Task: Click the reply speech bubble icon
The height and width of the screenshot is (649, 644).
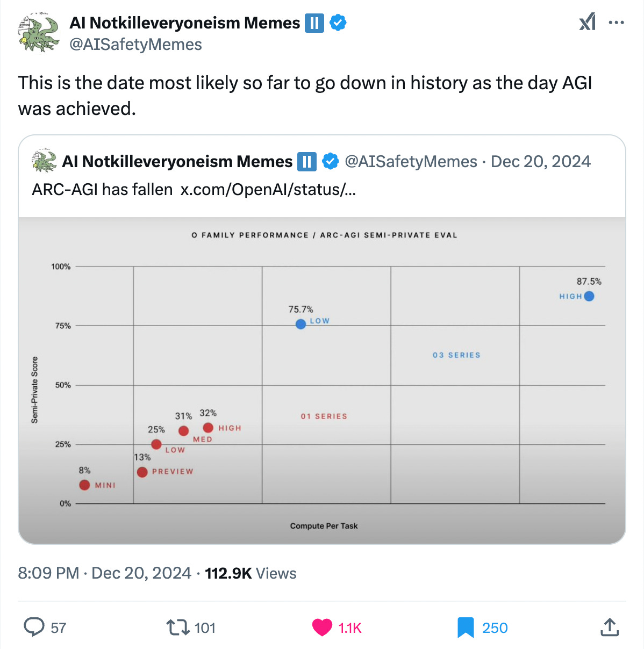Action: [34, 627]
